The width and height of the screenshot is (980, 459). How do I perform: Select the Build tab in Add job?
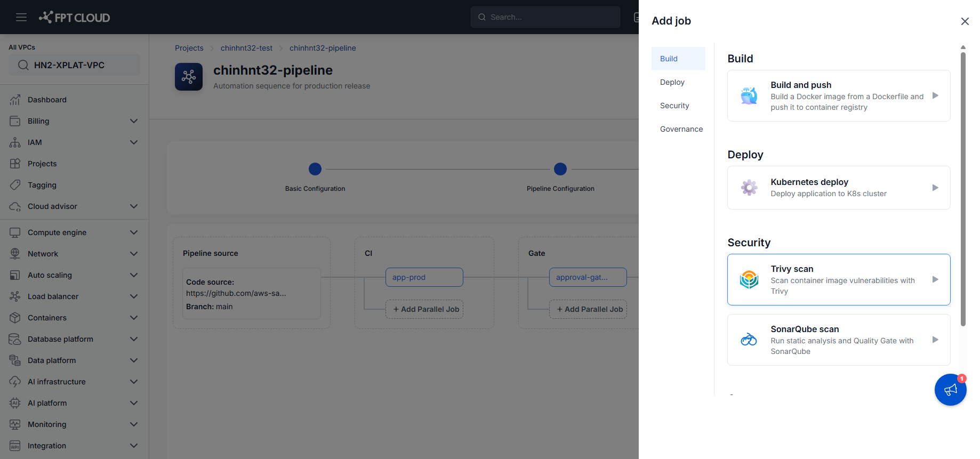pos(678,59)
